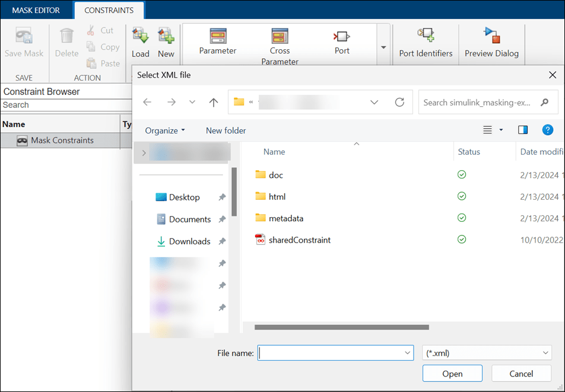Click the New constraint icon
565x392 pixels.
pos(166,36)
